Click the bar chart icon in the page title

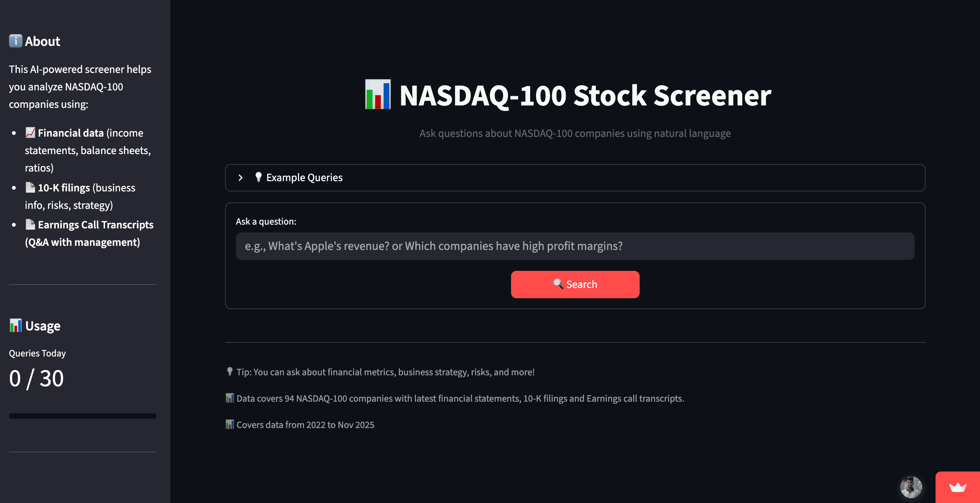(378, 95)
